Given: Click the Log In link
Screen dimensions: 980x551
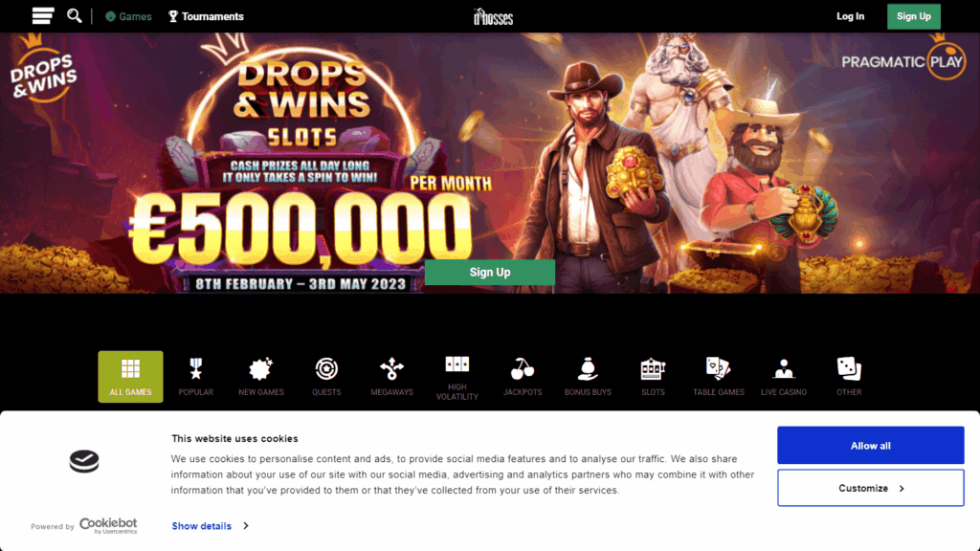Looking at the screenshot, I should coord(850,16).
